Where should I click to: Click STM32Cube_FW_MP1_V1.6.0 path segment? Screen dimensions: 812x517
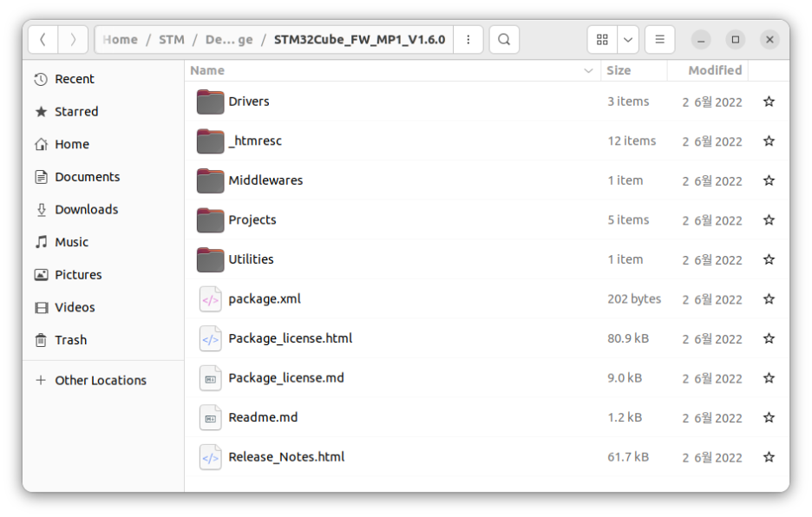359,39
